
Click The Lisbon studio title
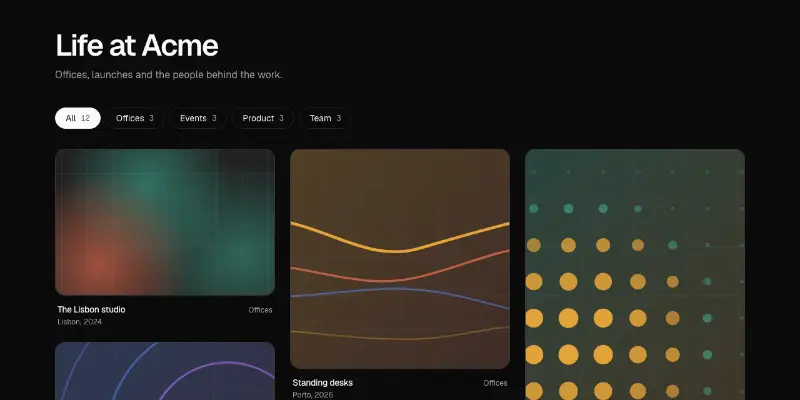(x=91, y=310)
